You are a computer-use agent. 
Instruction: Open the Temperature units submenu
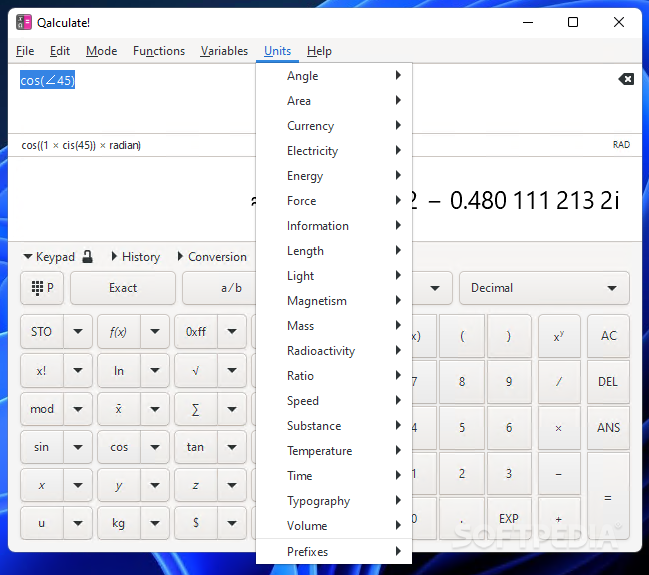click(x=334, y=451)
